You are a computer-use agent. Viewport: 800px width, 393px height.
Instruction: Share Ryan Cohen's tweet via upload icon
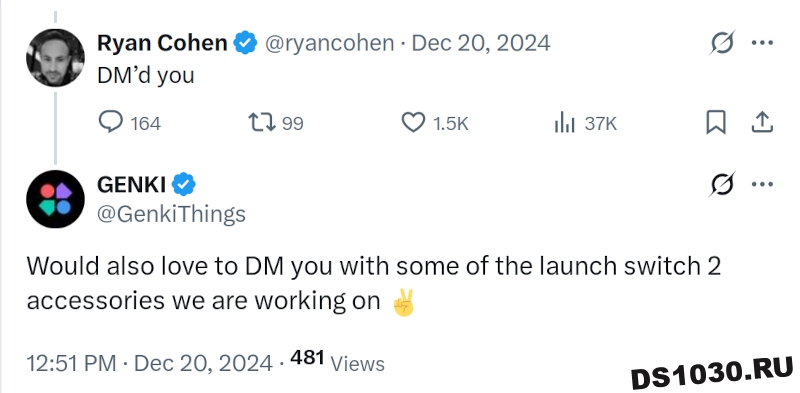click(763, 123)
